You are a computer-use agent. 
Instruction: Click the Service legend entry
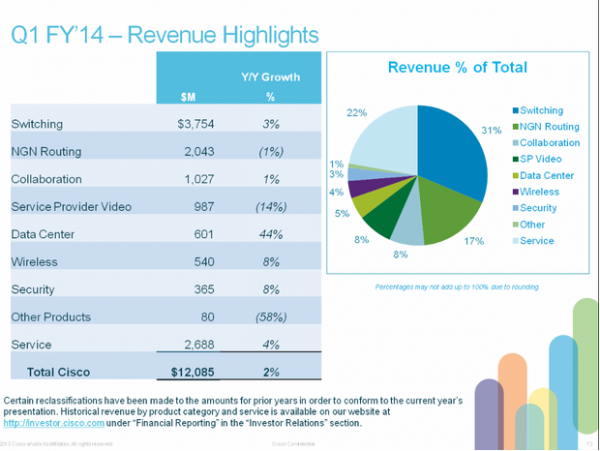(x=533, y=241)
